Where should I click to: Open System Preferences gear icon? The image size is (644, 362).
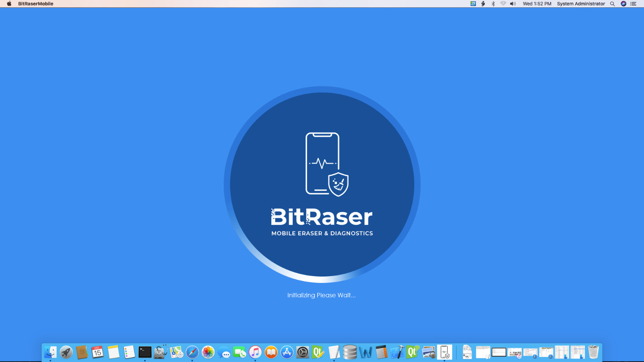click(x=303, y=352)
